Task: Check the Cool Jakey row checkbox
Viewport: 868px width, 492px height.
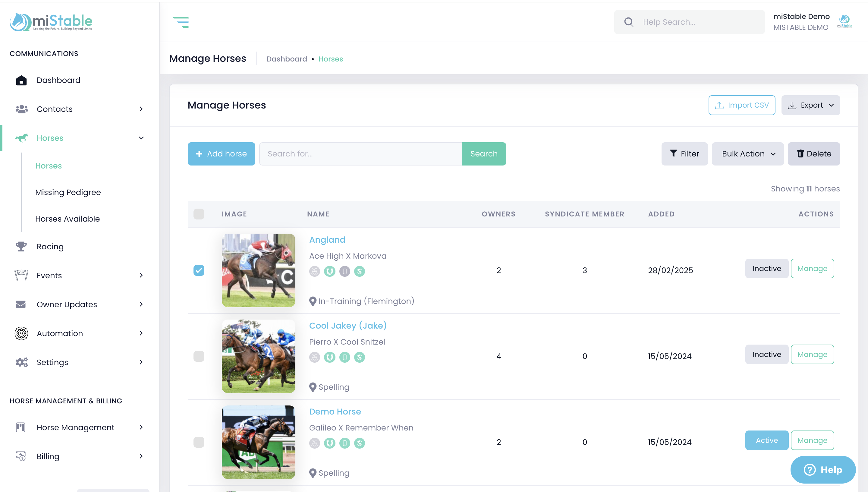Action: [x=199, y=356]
